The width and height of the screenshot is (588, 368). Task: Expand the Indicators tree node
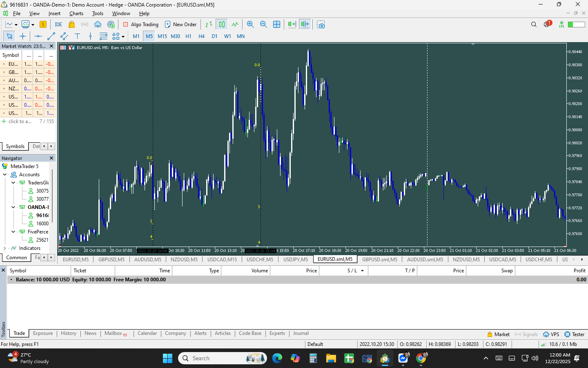[5, 248]
